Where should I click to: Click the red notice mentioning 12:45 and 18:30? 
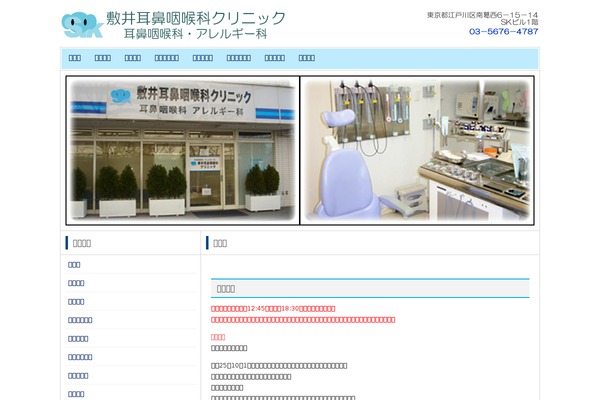(273, 309)
